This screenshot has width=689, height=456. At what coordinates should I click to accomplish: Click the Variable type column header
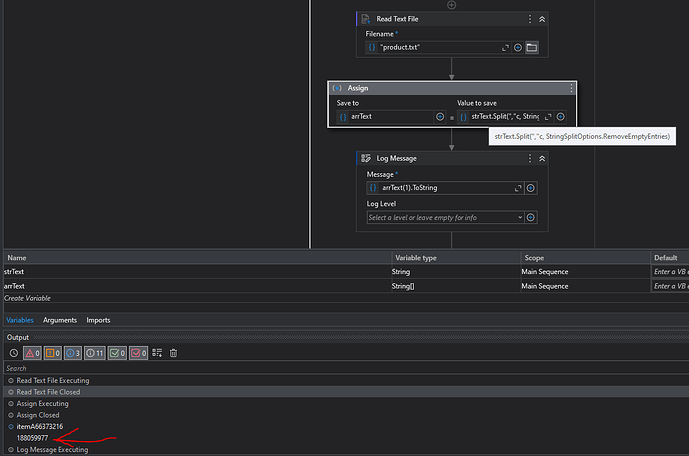[x=456, y=258]
